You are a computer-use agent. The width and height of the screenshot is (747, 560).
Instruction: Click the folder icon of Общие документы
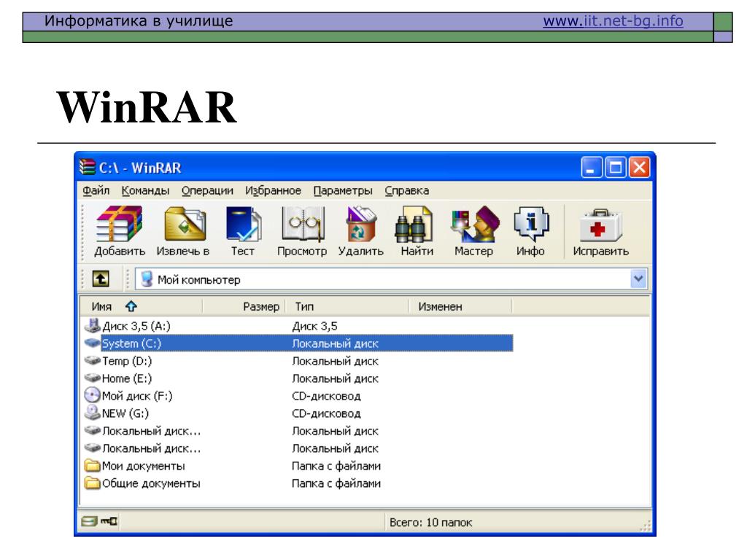point(92,483)
